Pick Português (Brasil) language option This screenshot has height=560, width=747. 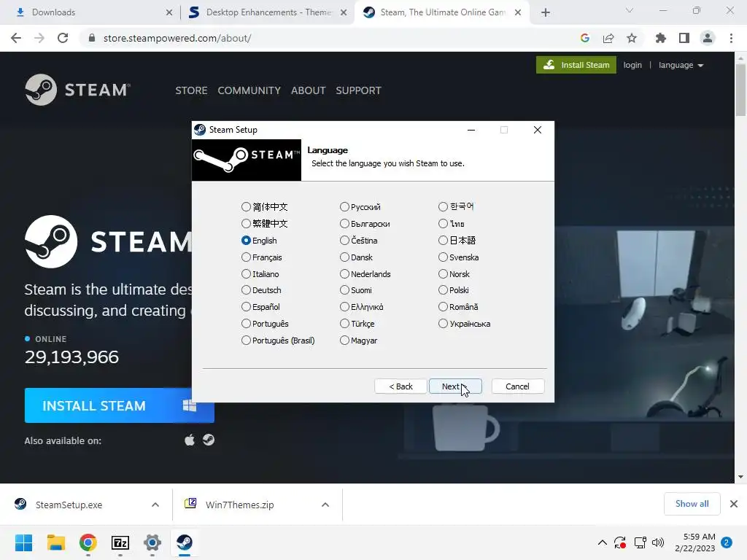tap(246, 340)
